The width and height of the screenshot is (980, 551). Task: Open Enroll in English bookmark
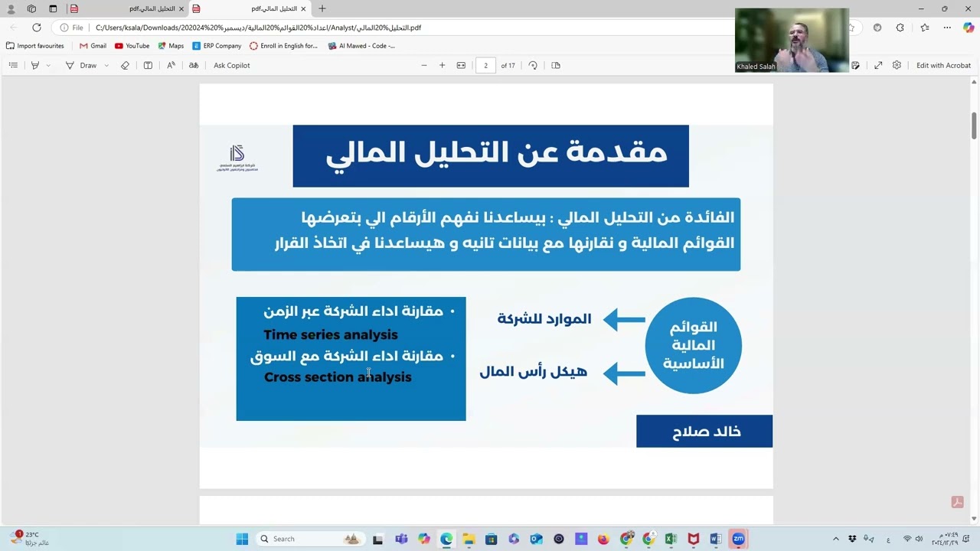point(283,46)
